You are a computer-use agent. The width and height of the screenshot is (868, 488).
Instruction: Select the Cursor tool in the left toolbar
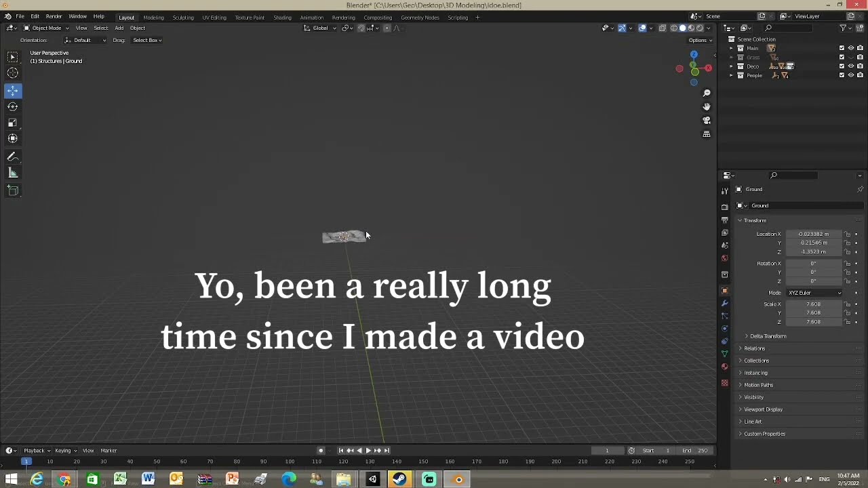click(13, 73)
